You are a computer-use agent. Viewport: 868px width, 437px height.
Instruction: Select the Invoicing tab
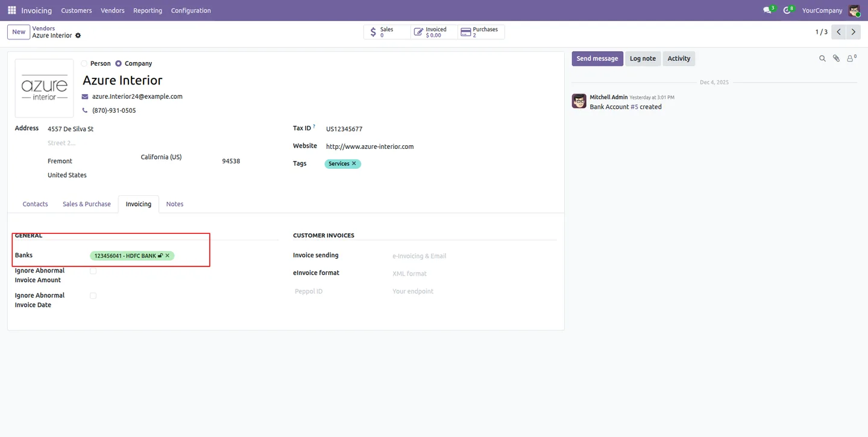[x=139, y=204]
